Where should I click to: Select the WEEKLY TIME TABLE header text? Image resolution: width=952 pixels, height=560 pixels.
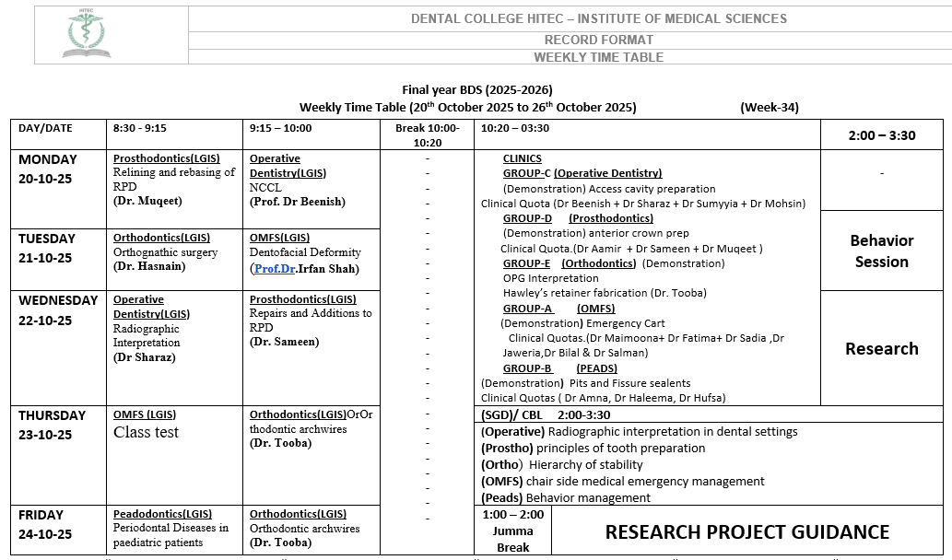tap(598, 57)
